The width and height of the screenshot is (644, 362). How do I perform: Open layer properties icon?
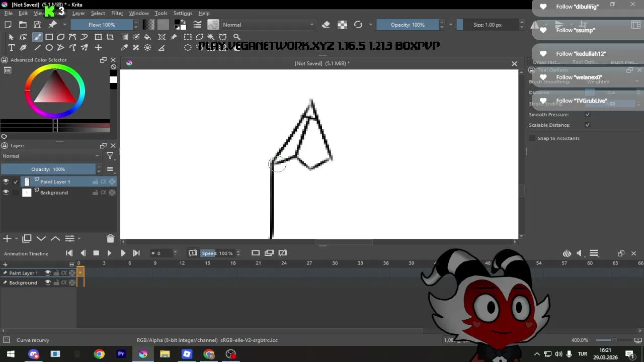pos(70,239)
